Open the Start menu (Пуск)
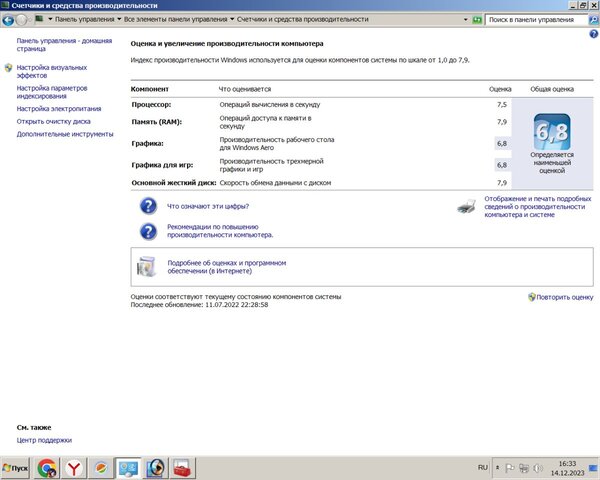600x480 pixels. click(x=17, y=467)
